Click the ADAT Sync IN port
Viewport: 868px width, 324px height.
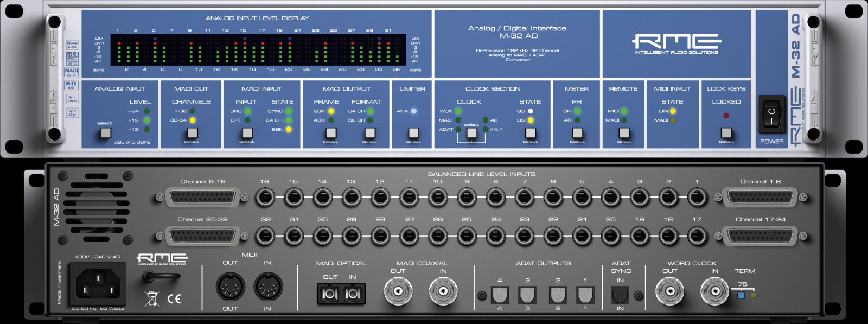[620, 295]
